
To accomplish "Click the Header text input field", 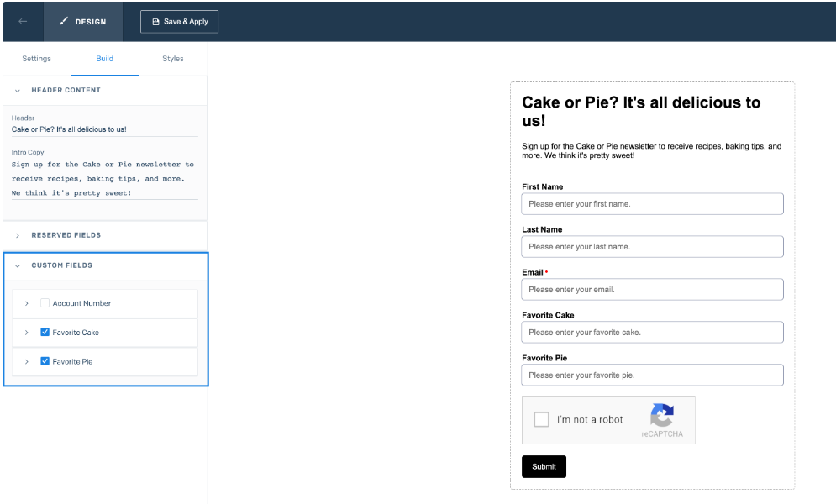I will pyautogui.click(x=104, y=129).
